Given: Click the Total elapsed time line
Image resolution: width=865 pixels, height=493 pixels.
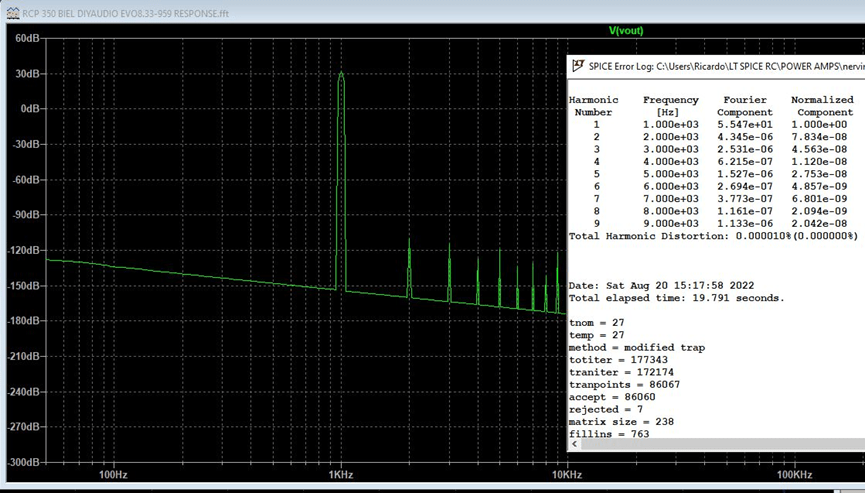Looking at the screenshot, I should coord(676,298).
